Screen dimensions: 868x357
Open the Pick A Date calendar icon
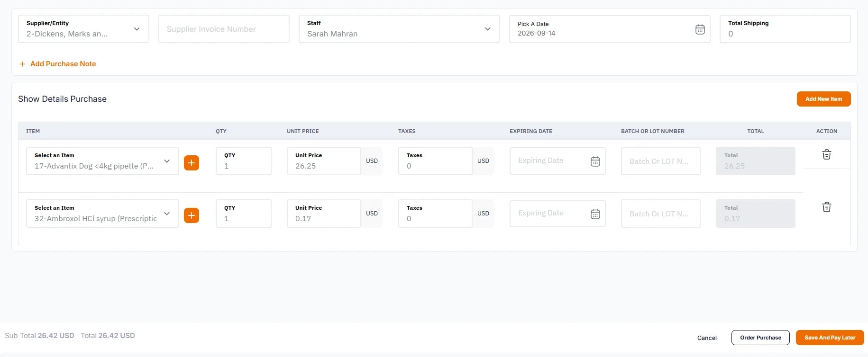[700, 29]
